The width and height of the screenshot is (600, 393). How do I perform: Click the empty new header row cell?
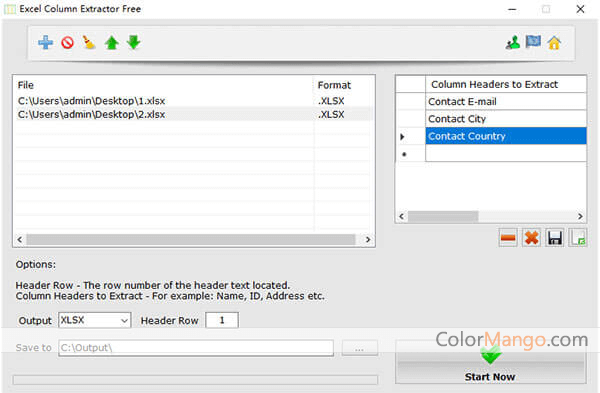pos(506,153)
